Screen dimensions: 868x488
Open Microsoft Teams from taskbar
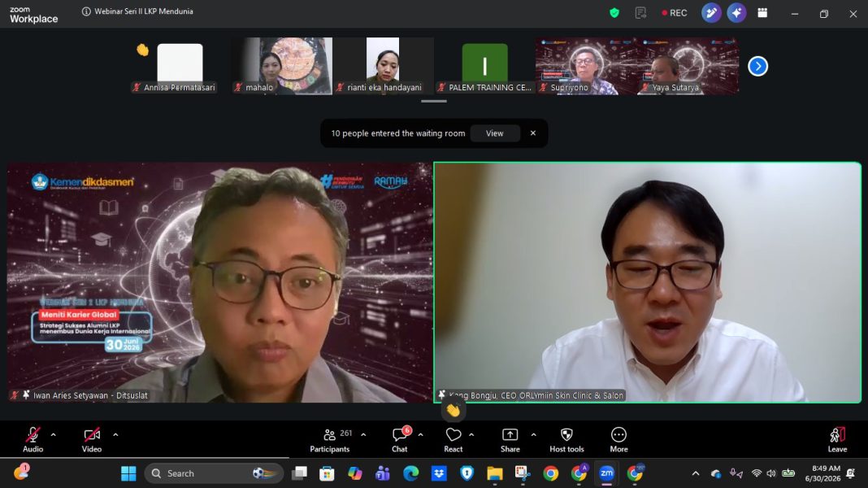(383, 473)
